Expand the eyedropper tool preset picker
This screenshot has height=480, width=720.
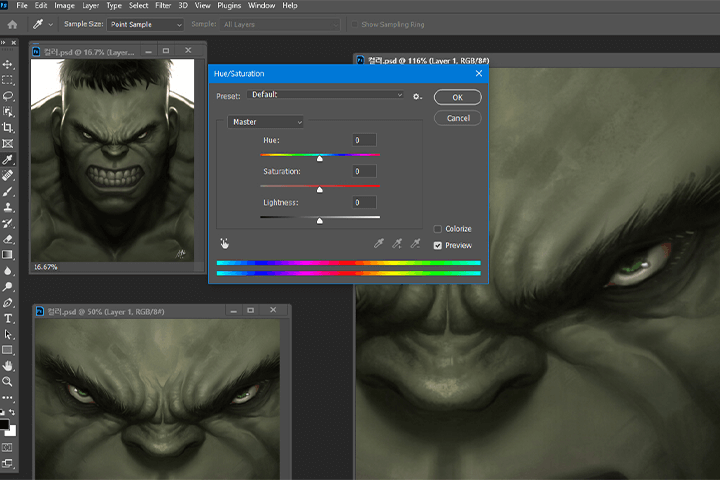pyautogui.click(x=51, y=24)
